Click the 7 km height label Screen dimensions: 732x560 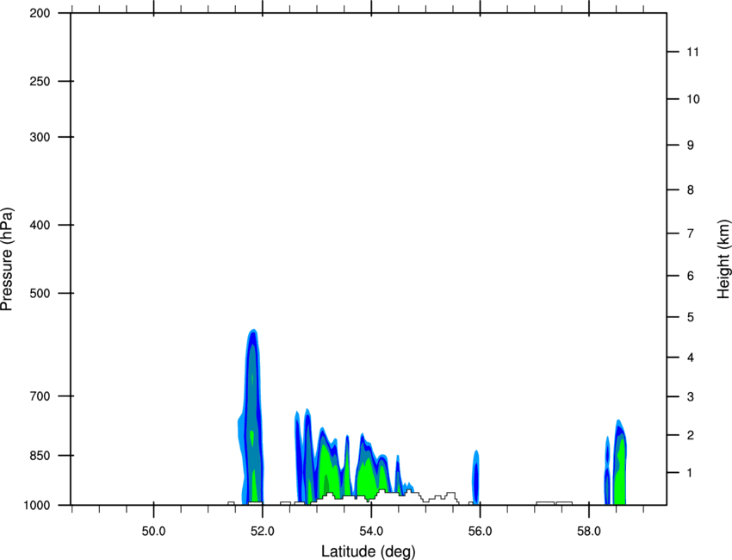pos(691,233)
